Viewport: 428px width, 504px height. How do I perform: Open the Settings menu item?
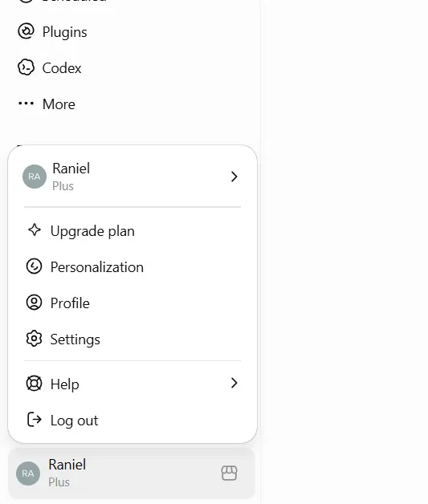pyautogui.click(x=132, y=339)
